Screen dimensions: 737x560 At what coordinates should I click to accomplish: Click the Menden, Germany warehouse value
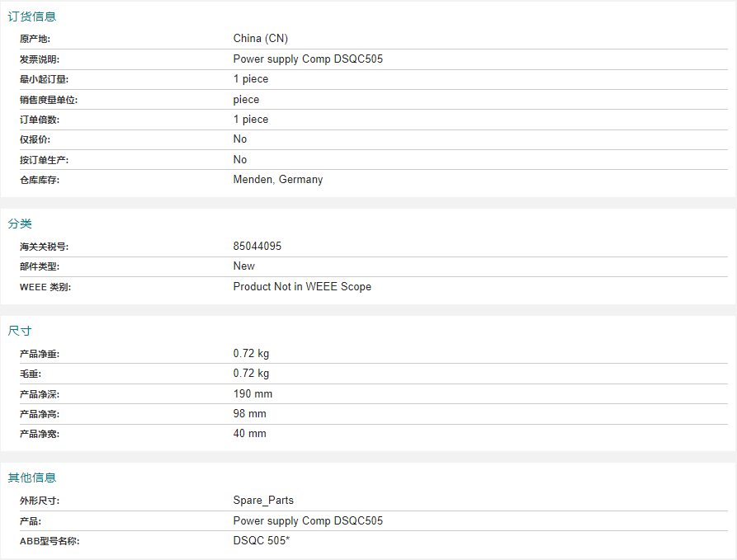click(x=278, y=180)
